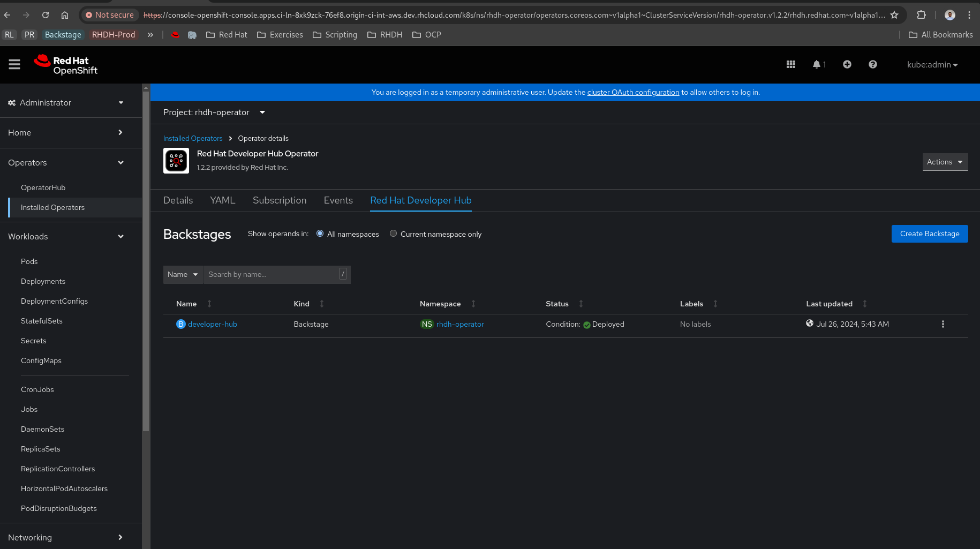Open the rhdh-operator namespace link
Screen dimensions: 980x549
point(460,324)
